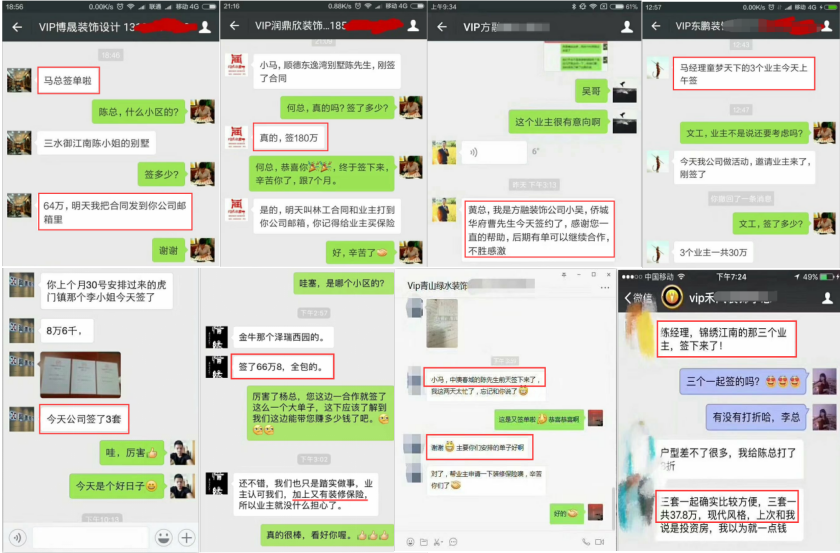This screenshot has width=840, height=553.
Task: Tap back arrow in VIP博晟装饰设计 chat
Action: (x=17, y=27)
